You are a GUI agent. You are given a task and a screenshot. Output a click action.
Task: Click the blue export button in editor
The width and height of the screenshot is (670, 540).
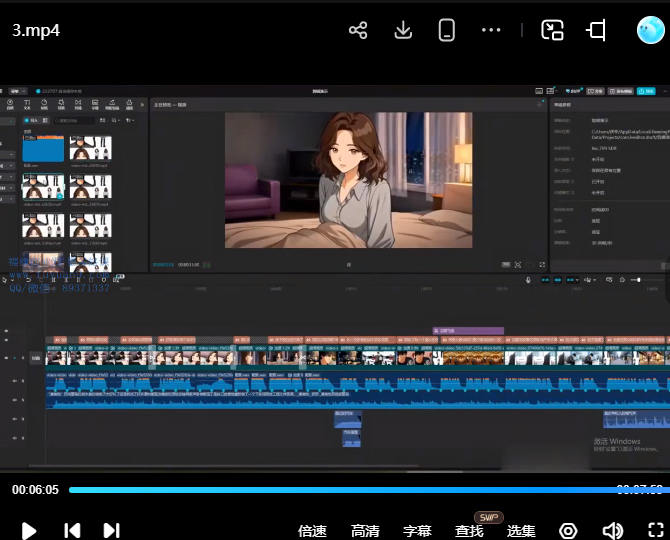click(646, 91)
